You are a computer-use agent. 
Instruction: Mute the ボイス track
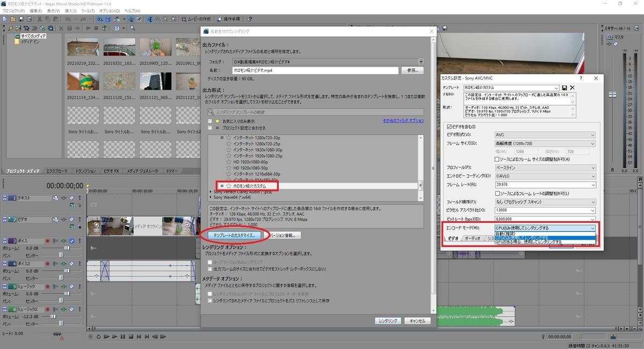(71, 241)
